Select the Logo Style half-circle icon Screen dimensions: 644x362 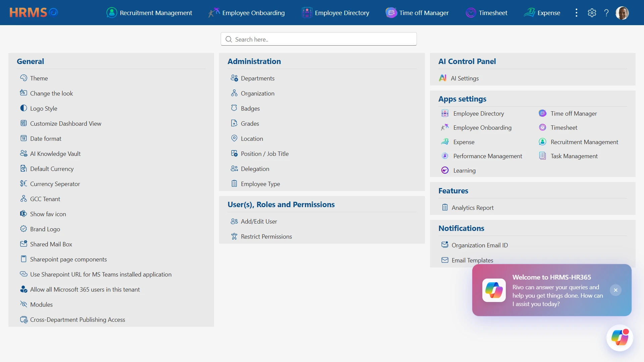23,108
